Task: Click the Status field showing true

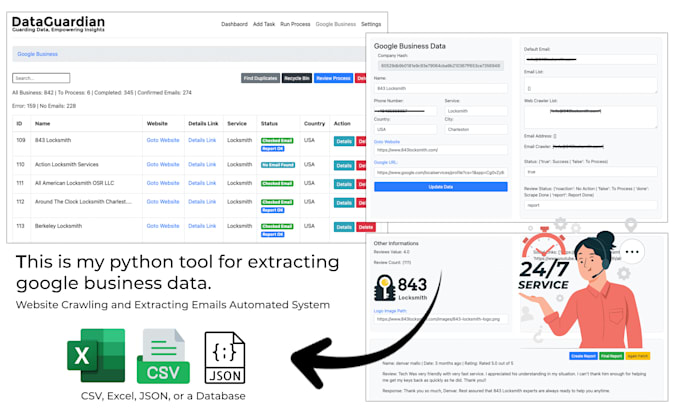Action: point(590,172)
